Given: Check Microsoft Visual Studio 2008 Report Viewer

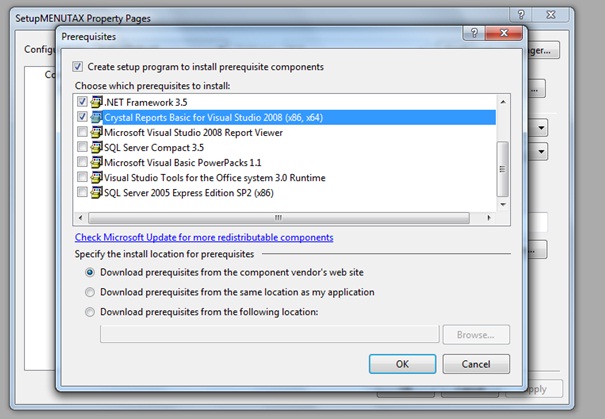Looking at the screenshot, I should (82, 132).
